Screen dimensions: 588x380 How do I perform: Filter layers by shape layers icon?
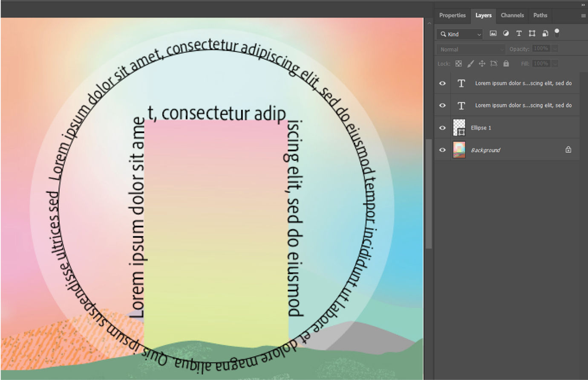pyautogui.click(x=532, y=33)
